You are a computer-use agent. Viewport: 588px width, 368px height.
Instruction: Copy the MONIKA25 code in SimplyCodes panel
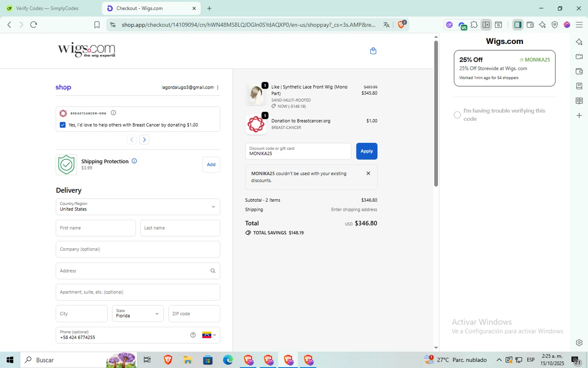(x=535, y=60)
